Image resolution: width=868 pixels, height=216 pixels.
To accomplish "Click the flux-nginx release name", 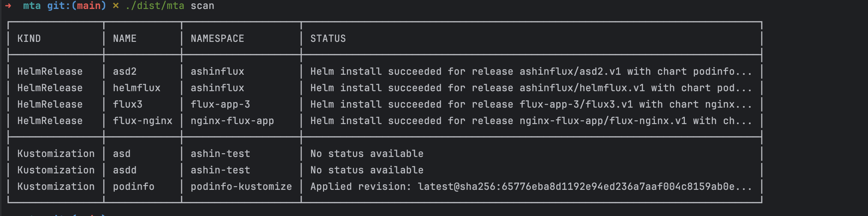I will coord(142,121).
